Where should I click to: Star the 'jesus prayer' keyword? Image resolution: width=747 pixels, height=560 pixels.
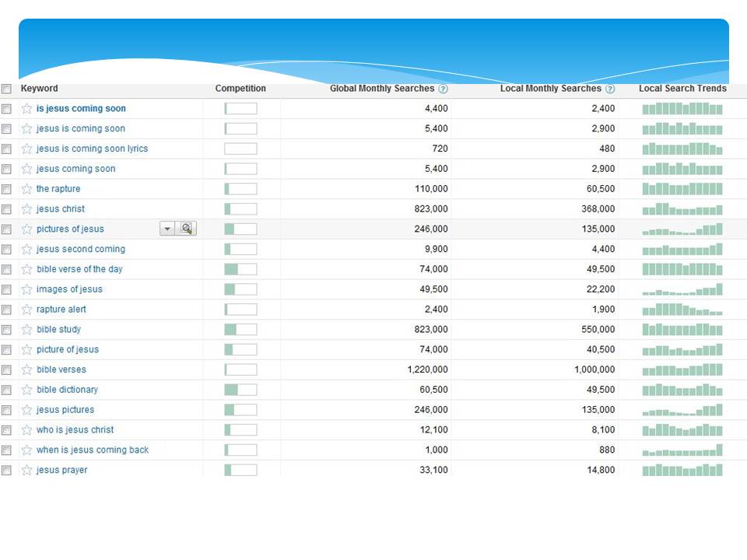(26, 471)
